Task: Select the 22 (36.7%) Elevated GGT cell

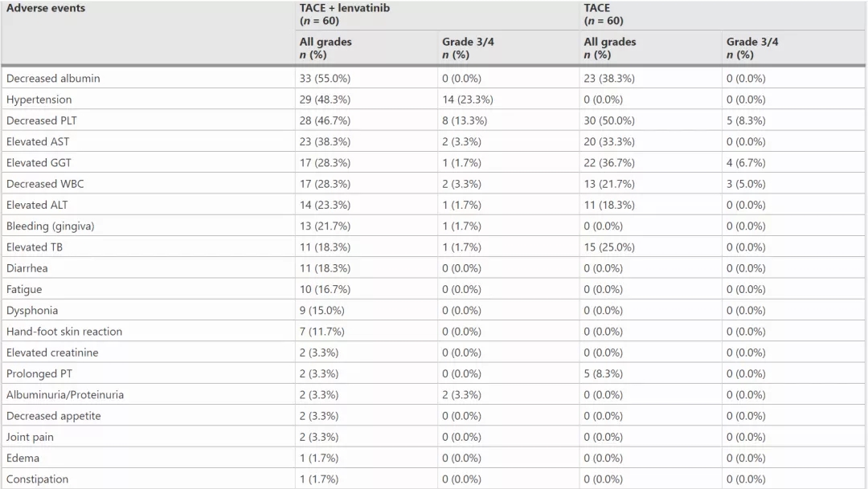Action: (609, 162)
